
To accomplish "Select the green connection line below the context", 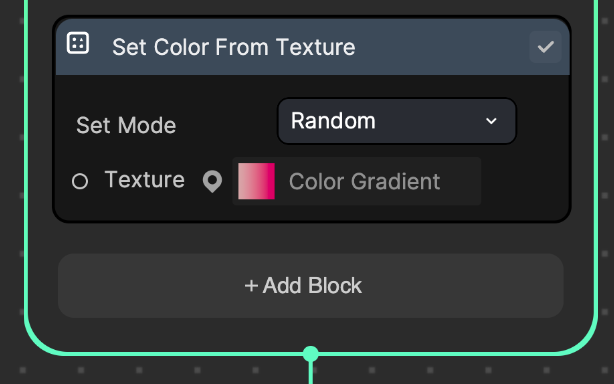I will [311, 373].
